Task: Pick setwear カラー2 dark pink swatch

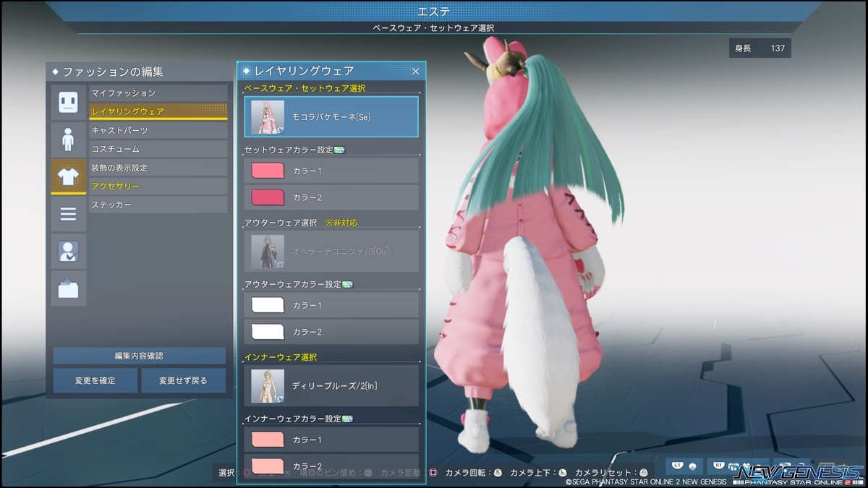Action: pos(268,197)
